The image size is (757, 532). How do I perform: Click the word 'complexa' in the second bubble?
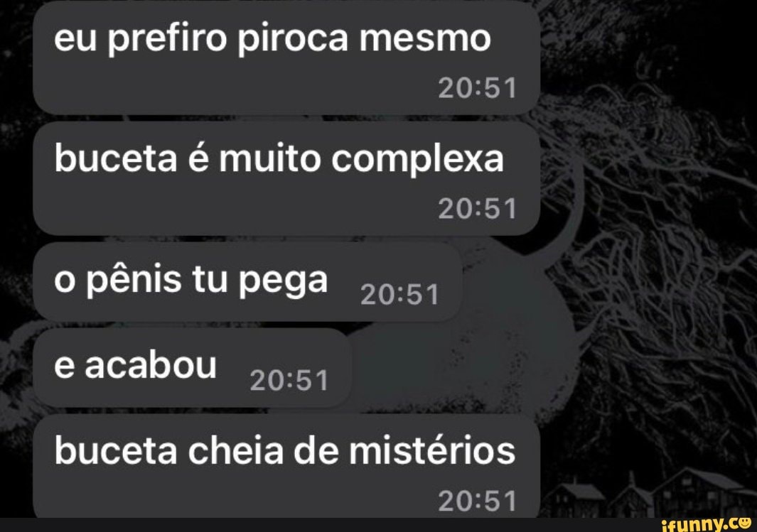click(x=417, y=161)
